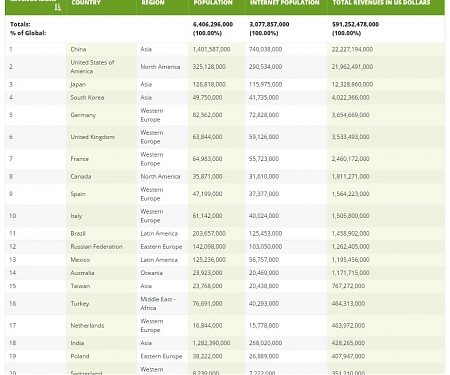Select 'Asia' region in Japan row
Viewport: 450px width, 375px height.
point(146,84)
